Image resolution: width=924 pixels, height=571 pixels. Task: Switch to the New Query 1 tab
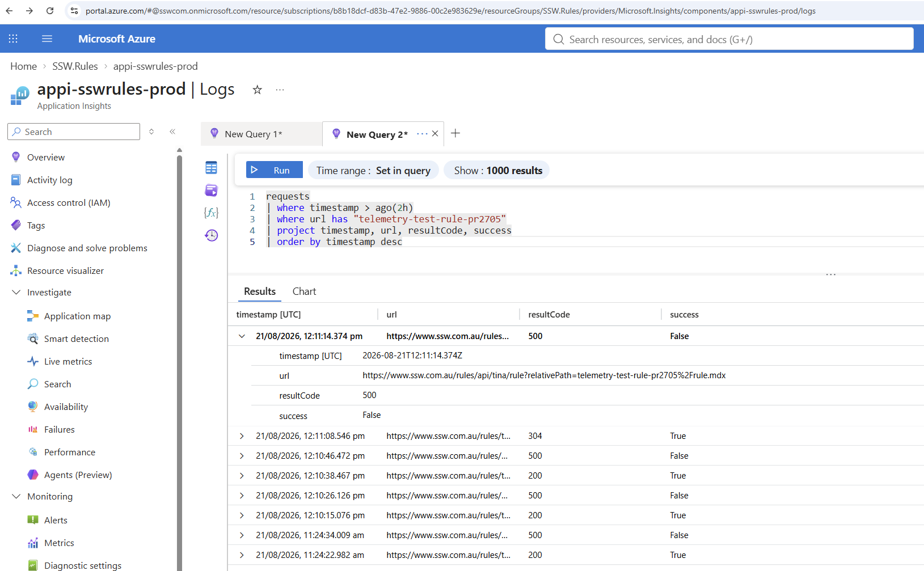[x=261, y=134]
